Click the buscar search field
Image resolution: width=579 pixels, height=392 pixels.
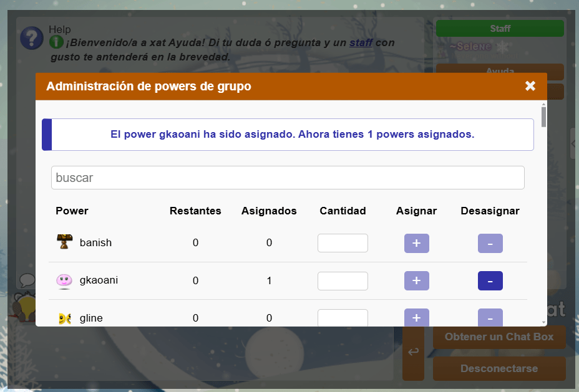[x=288, y=178]
